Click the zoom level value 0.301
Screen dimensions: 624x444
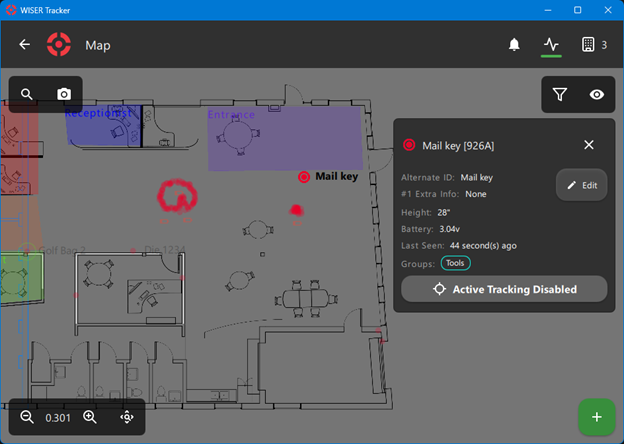[x=58, y=417]
